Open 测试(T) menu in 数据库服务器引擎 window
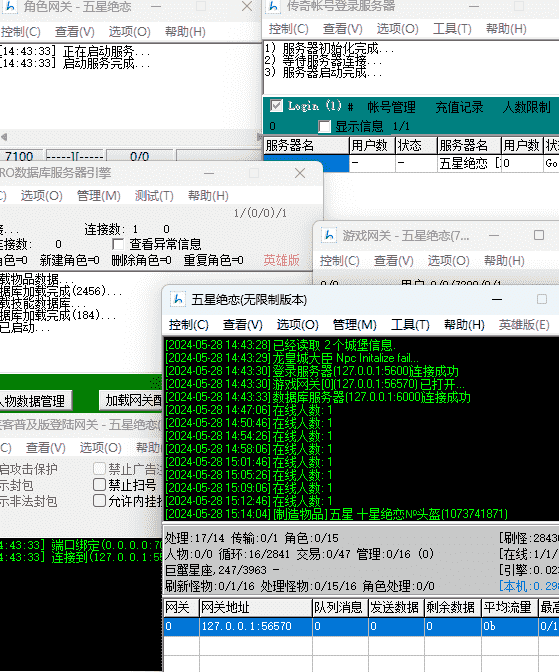The image size is (559, 672). coord(154,196)
